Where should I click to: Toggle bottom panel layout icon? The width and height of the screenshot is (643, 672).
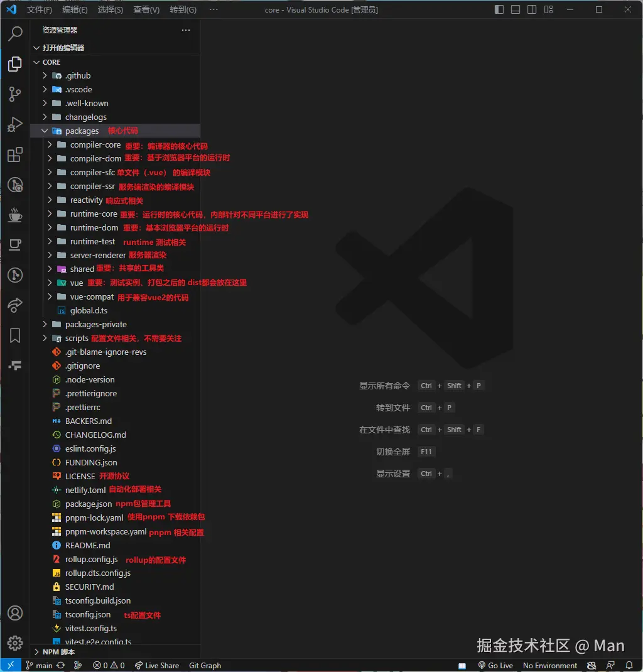tap(516, 9)
